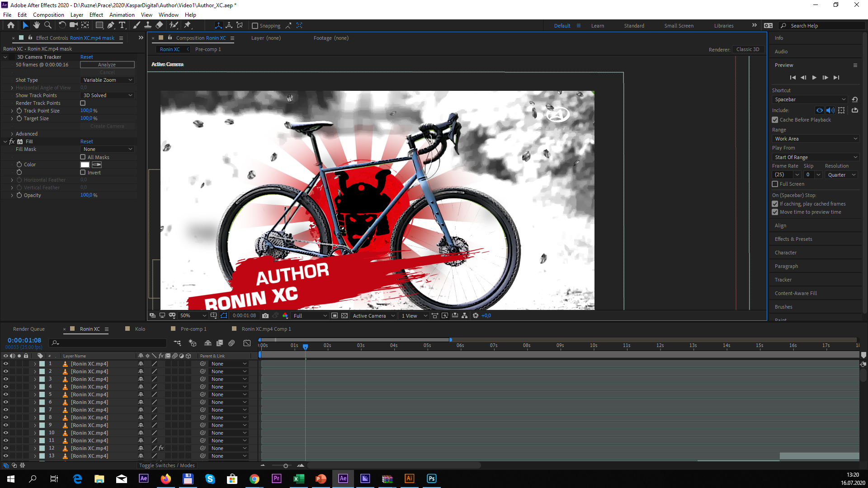This screenshot has width=868, height=488.
Task: Select the Rectangle shape tool
Action: tap(99, 26)
